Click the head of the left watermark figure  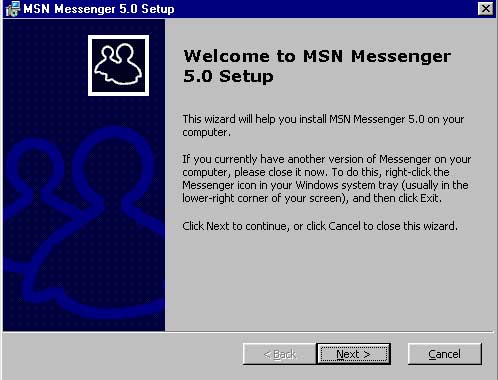pos(35,167)
